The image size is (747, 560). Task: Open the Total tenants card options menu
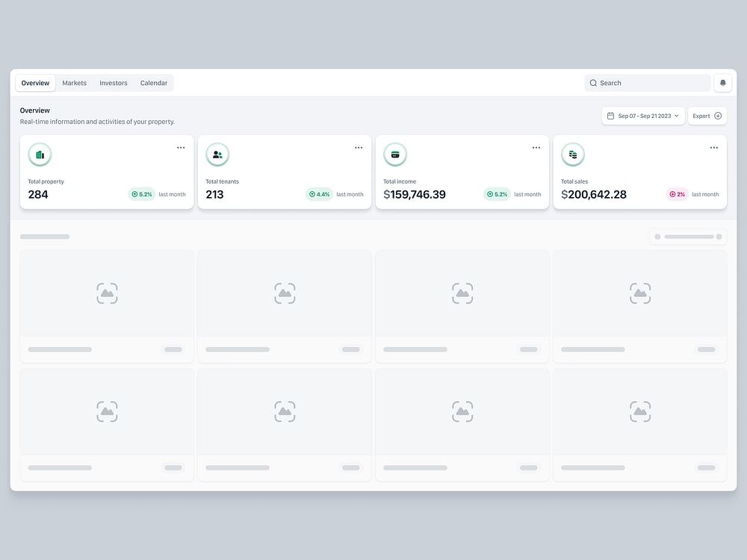click(x=359, y=148)
